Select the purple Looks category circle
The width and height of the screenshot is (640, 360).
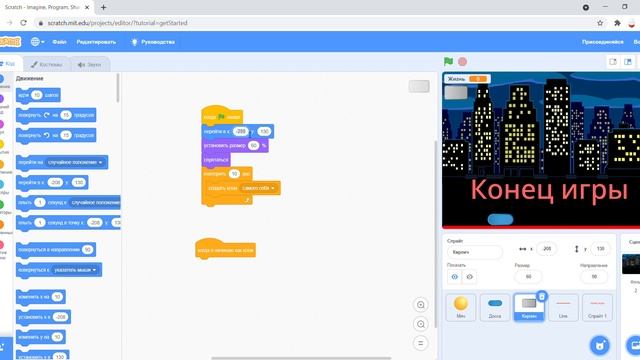point(2,99)
